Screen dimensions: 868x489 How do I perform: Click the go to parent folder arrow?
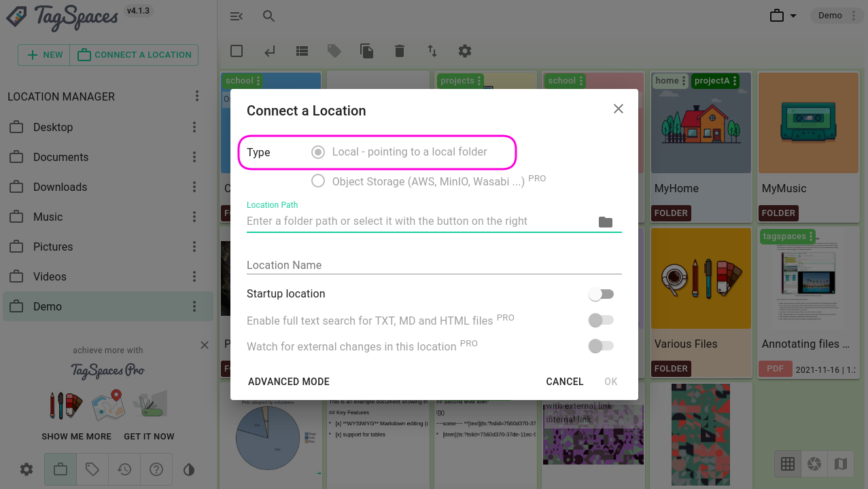[x=270, y=51]
